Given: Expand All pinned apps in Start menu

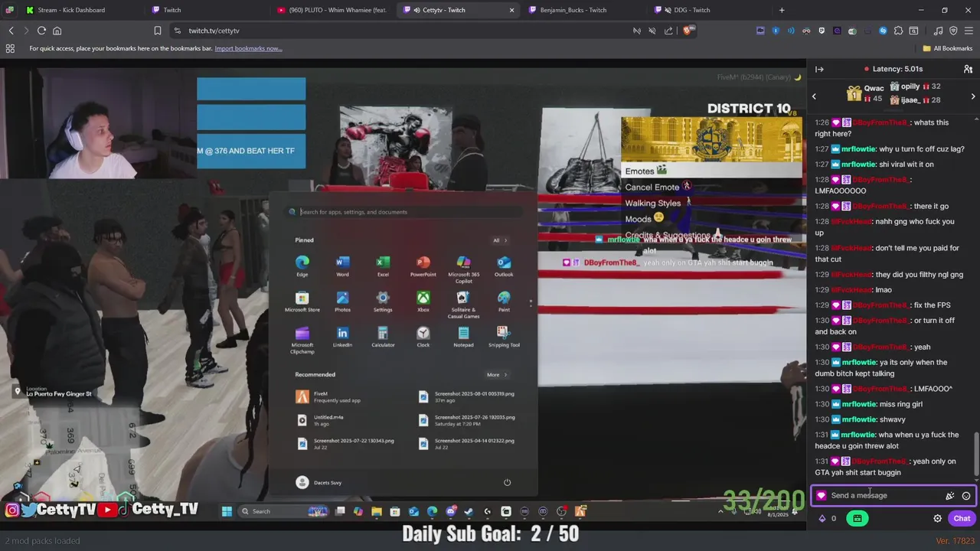Looking at the screenshot, I should 500,240.
